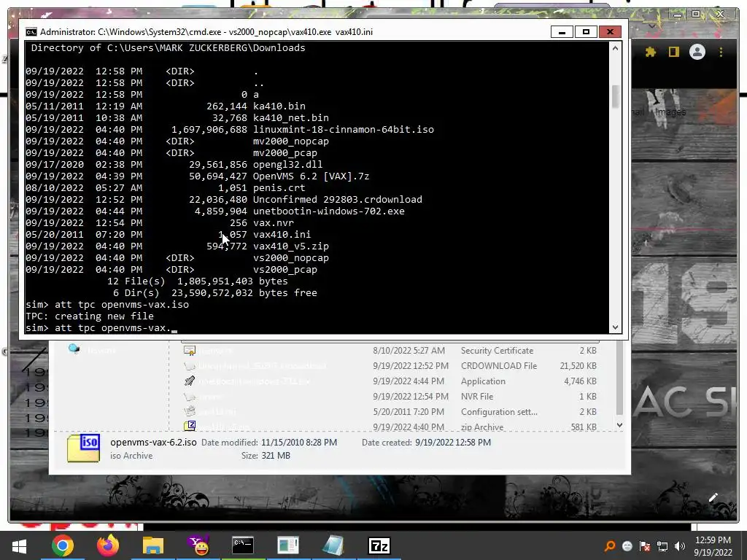The width and height of the screenshot is (747, 560).
Task: Click Explorer file list scroll down arrow
Action: tap(619, 425)
